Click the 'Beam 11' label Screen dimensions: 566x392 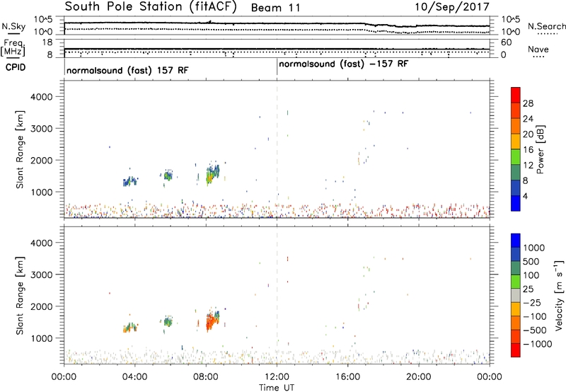tap(275, 8)
